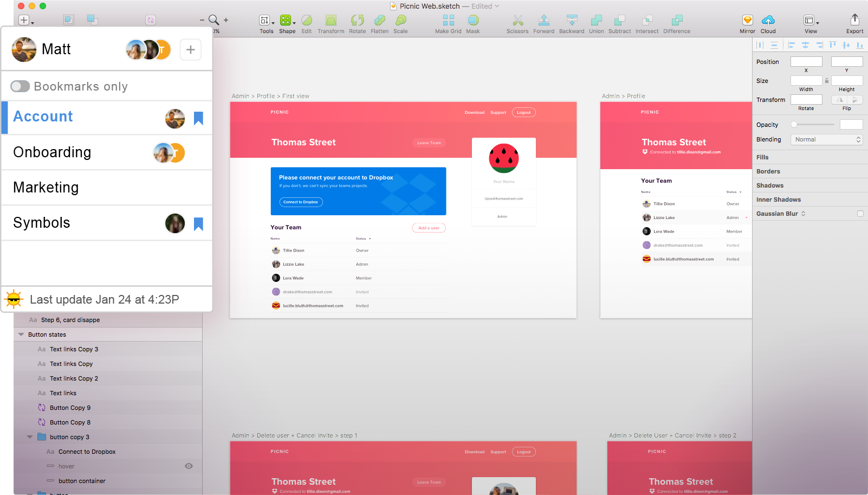The width and height of the screenshot is (868, 495).
Task: Click the Union boolean operation icon
Action: point(596,21)
